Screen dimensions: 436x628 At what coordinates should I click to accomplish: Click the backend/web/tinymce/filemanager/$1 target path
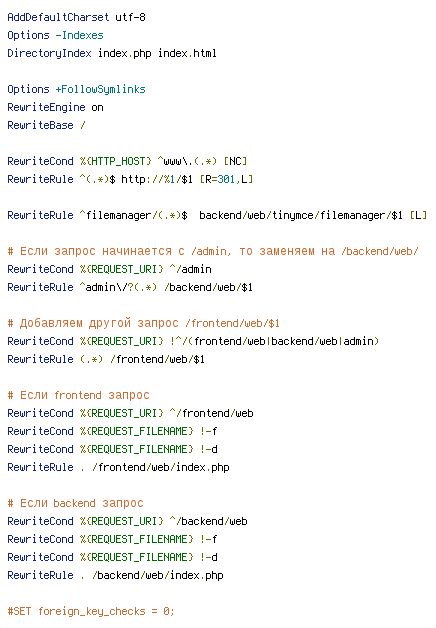[x=301, y=215]
